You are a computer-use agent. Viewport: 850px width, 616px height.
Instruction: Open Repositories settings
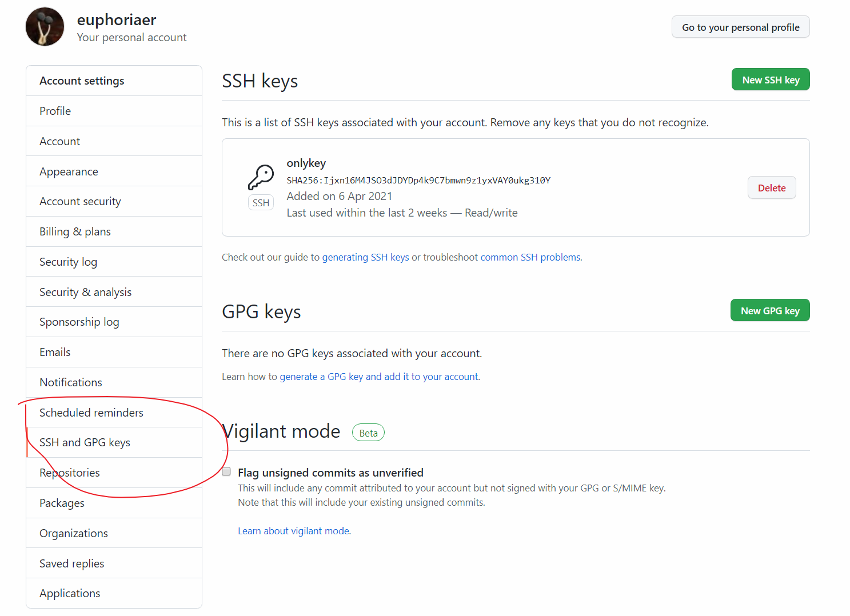(x=114, y=473)
